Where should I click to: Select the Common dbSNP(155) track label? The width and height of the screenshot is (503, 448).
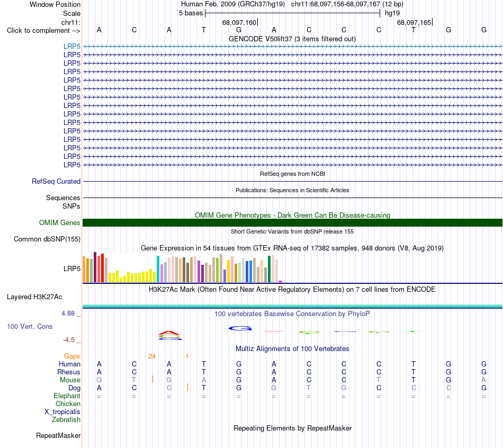pos(47,239)
